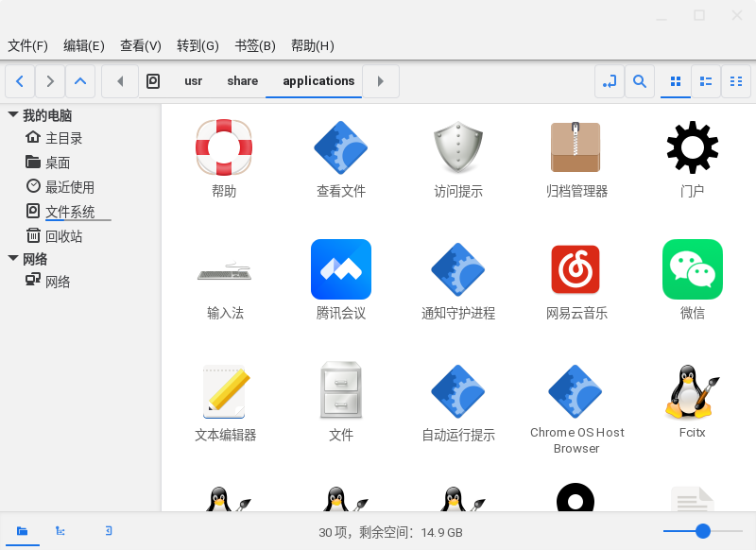Open the 腾讯会议 app icon
Viewport: 756px width, 550px height.
pyautogui.click(x=341, y=269)
